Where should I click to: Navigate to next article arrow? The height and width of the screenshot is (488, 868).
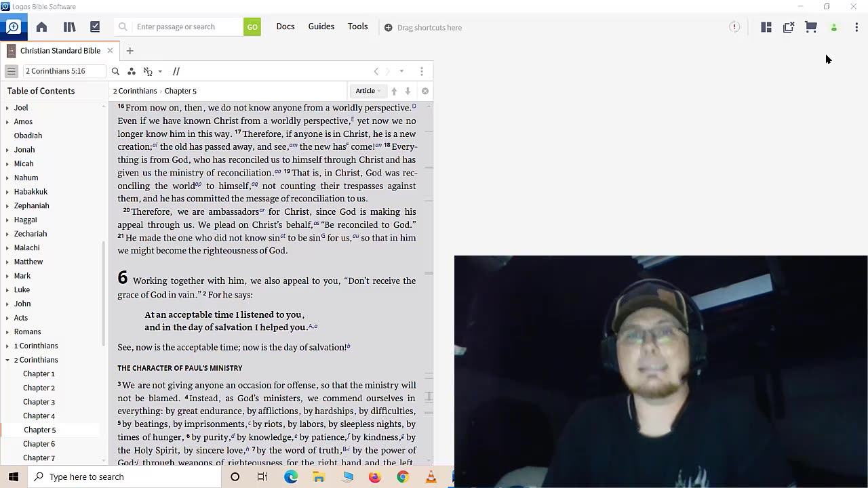coord(408,91)
